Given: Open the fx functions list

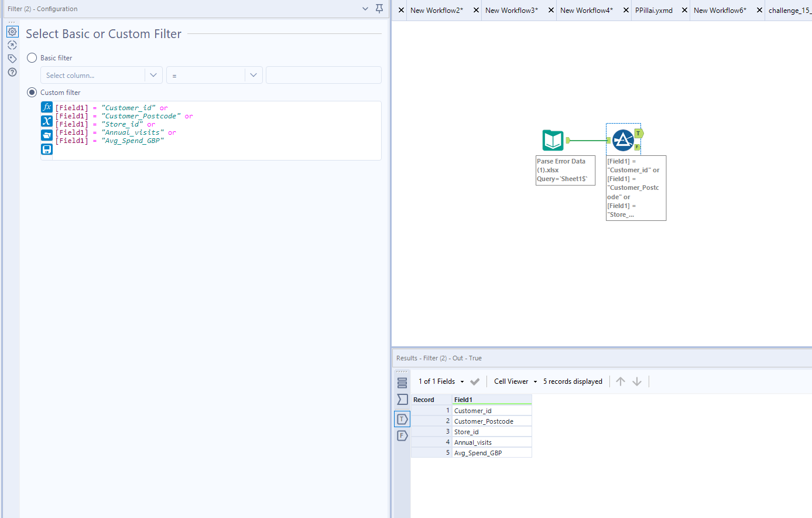Looking at the screenshot, I should click(47, 107).
